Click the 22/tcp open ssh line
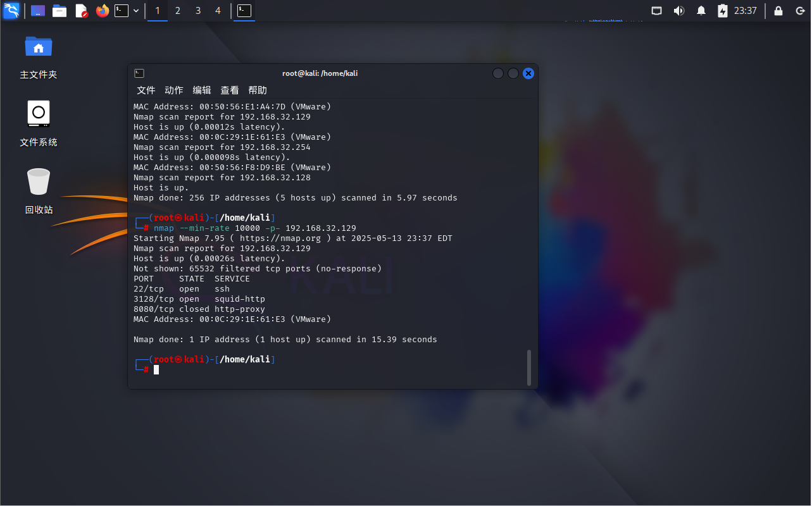812x506 pixels. tap(182, 289)
